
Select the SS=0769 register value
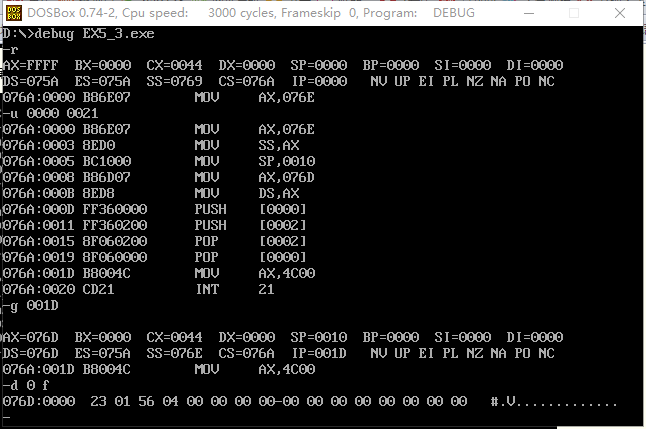pos(174,81)
